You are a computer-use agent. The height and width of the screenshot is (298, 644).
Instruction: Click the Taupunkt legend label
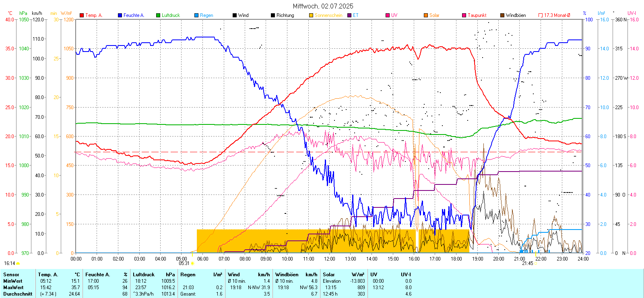tap(477, 15)
